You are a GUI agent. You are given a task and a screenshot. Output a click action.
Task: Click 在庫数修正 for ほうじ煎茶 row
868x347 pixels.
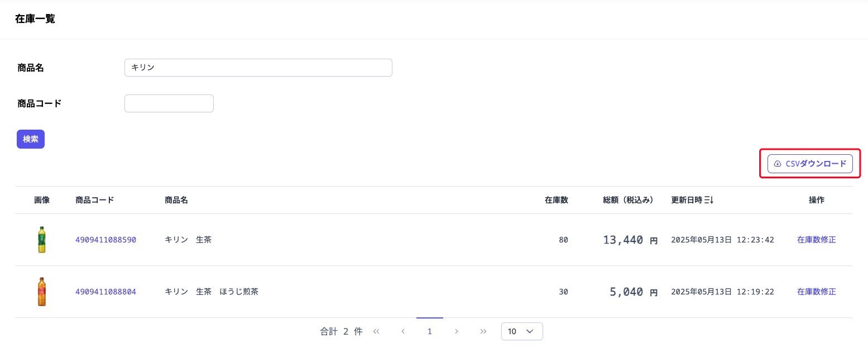(816, 292)
